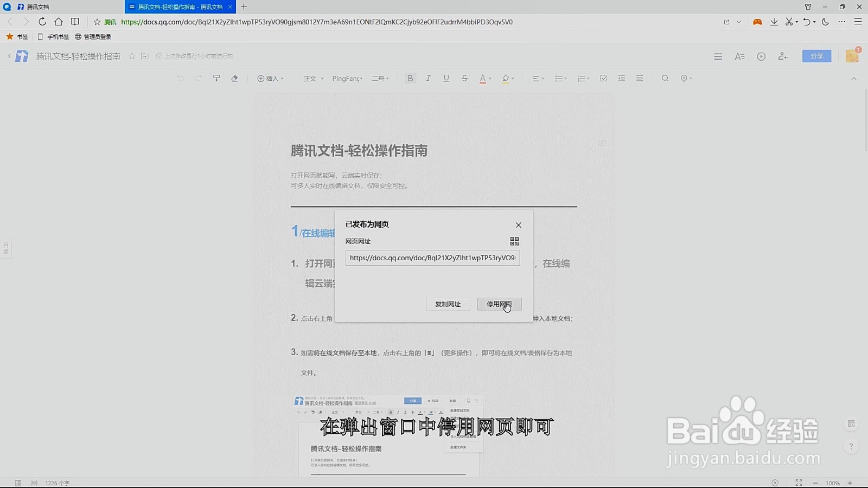Close the 已发布为网页 dialog
Screen dimensions: 868x488
518,225
